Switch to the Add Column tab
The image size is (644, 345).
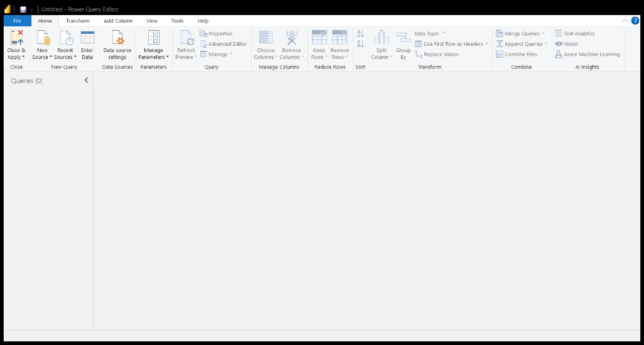pos(118,21)
